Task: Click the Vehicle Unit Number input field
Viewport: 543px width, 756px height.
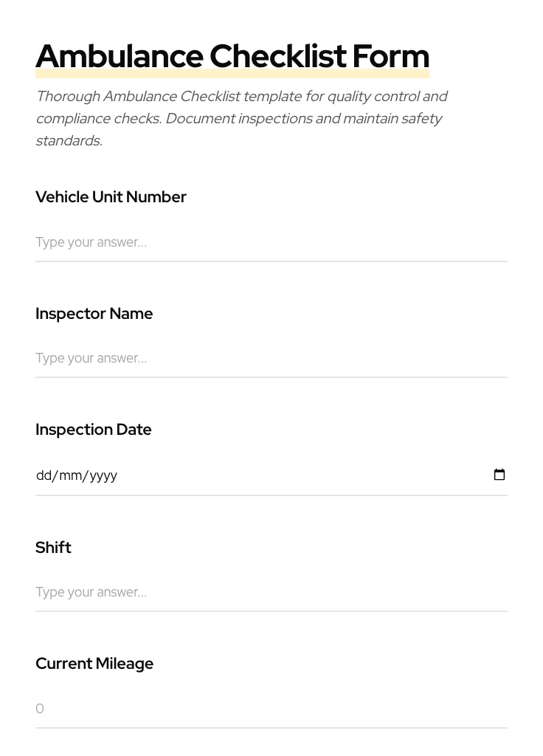Action: point(221,242)
